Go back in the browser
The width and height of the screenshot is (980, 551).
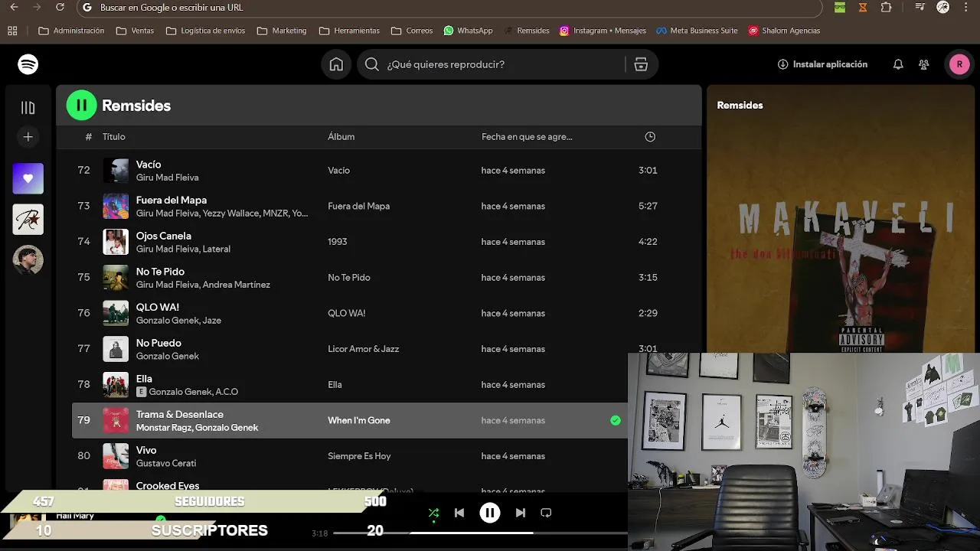[x=13, y=8]
